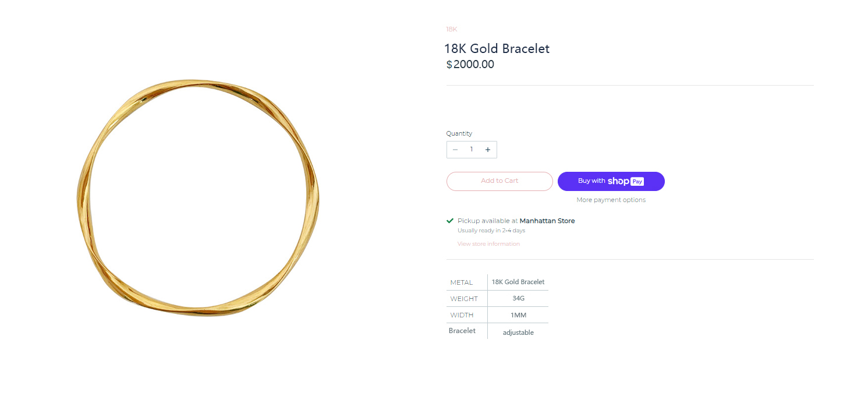
Task: Decrease quantity with the minus icon
Action: pyautogui.click(x=455, y=150)
